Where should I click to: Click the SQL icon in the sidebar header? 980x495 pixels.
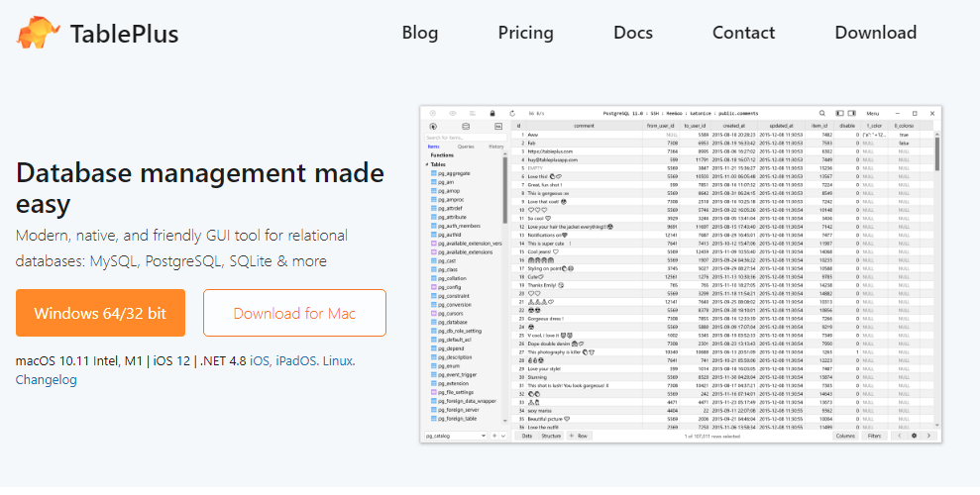(x=498, y=127)
